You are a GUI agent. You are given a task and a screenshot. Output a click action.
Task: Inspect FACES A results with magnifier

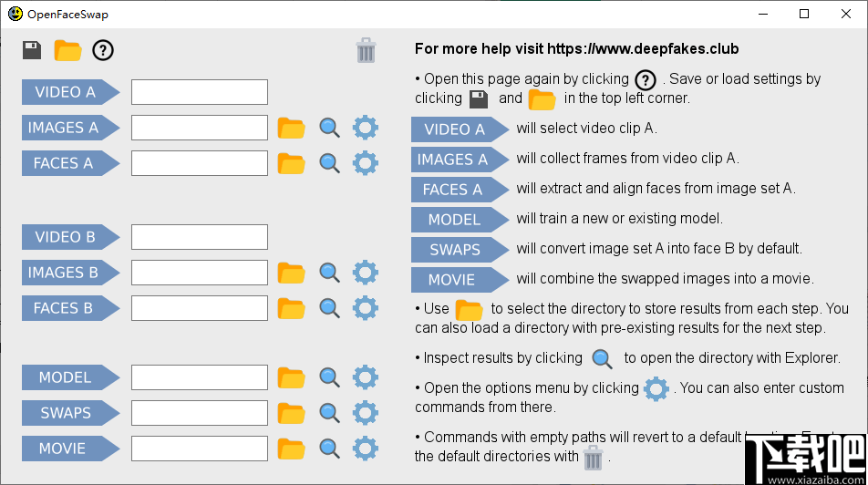pos(329,163)
